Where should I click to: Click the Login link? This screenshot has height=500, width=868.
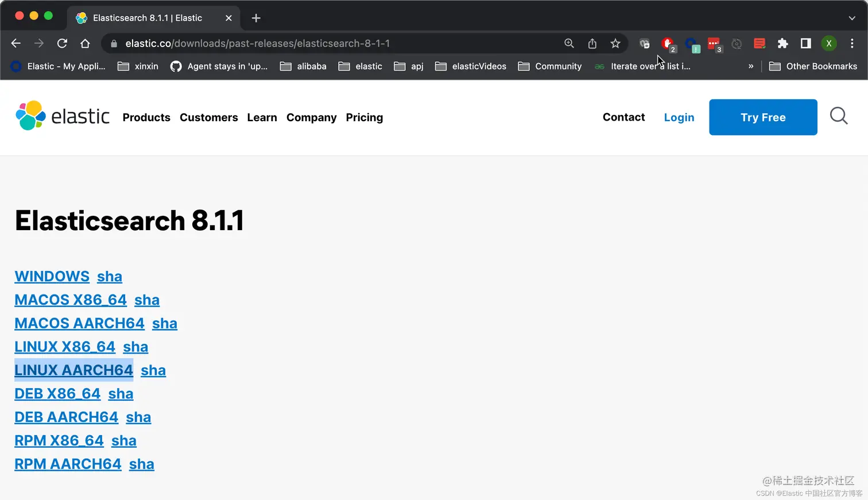(x=679, y=117)
